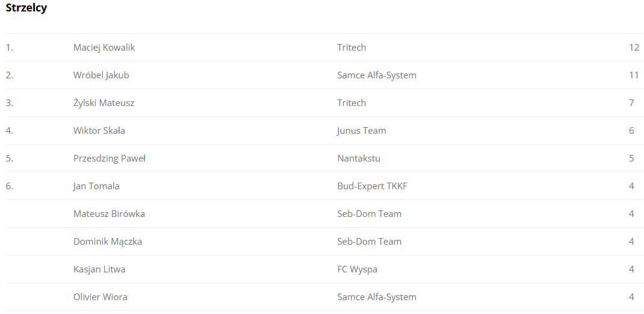Image resolution: width=644 pixels, height=314 pixels.
Task: Click Jan Tomala player name
Action: click(x=96, y=186)
